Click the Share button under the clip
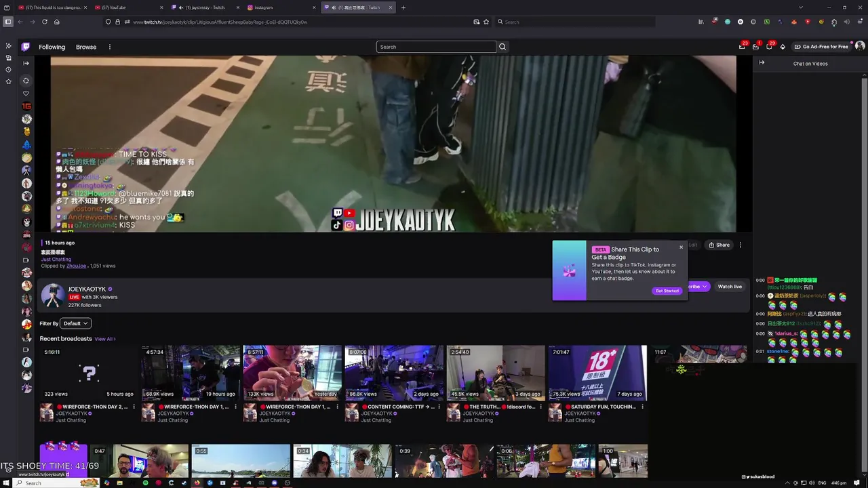 (719, 245)
